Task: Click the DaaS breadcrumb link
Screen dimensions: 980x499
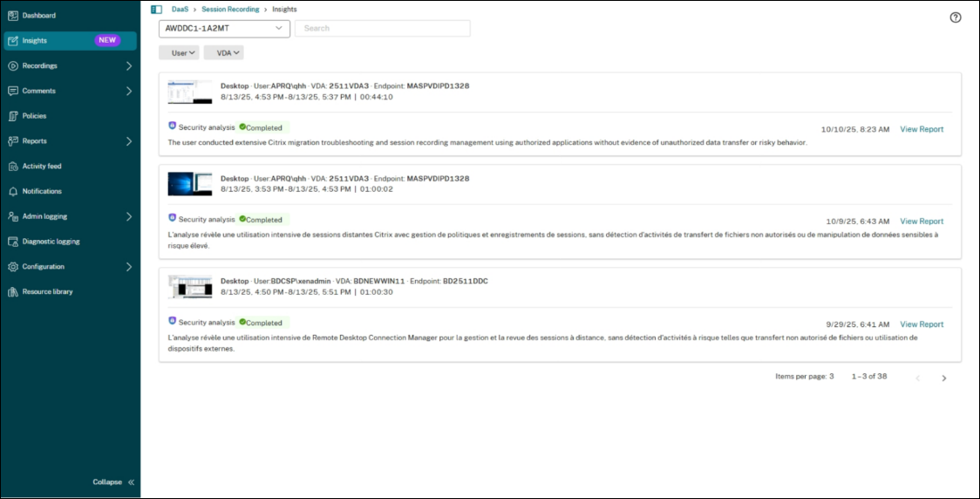Action: pyautogui.click(x=180, y=10)
